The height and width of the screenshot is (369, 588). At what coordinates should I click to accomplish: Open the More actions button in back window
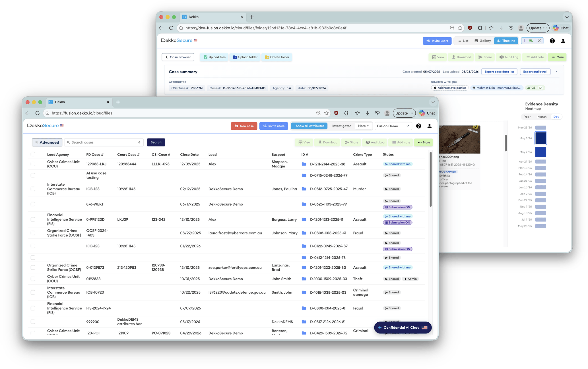click(x=557, y=57)
